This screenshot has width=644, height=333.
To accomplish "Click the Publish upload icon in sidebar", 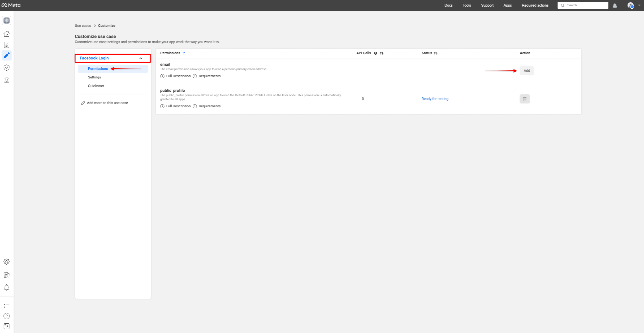I will pos(7,80).
